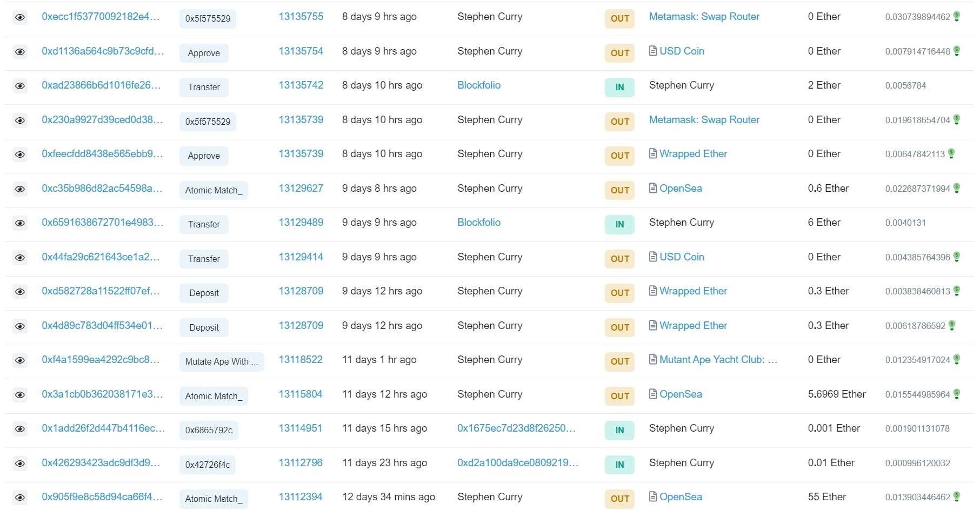Click green lightbulb beside fee 0.015544985964
Screen dimensions: 980x517
957,394
